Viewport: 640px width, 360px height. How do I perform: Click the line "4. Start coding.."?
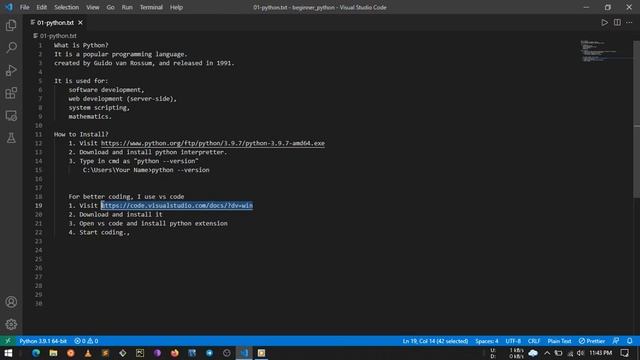(99, 232)
